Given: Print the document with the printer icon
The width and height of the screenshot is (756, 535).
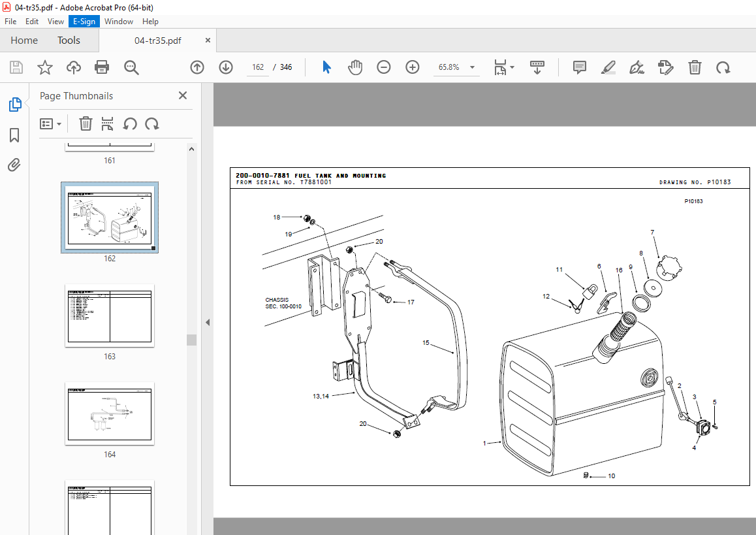Looking at the screenshot, I should pyautogui.click(x=102, y=67).
